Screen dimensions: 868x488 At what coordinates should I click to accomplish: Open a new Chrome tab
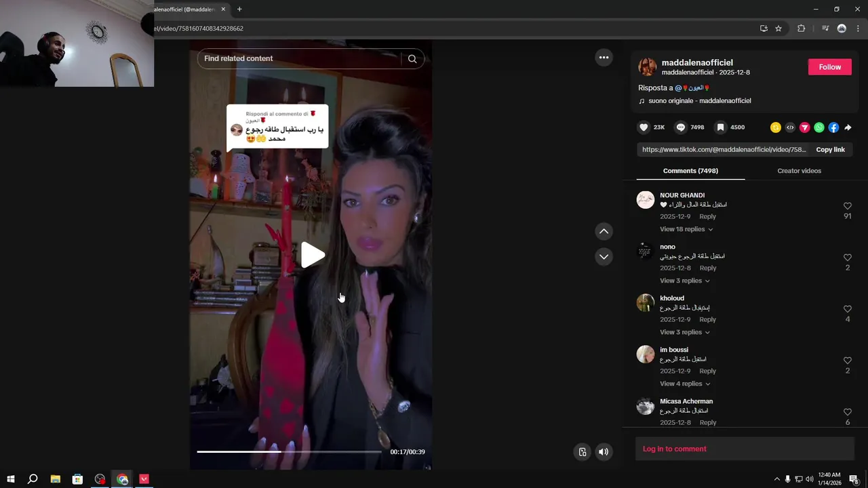tap(239, 9)
